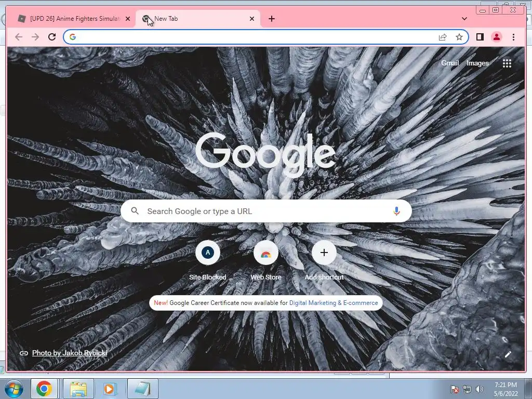Reload the current page
Viewport: 532px width, 399px height.
coord(52,37)
